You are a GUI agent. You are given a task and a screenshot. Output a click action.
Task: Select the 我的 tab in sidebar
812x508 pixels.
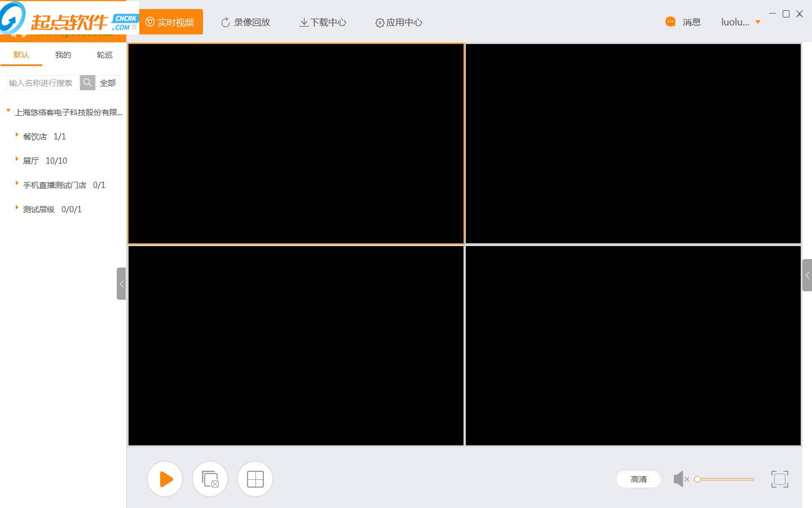click(63, 55)
